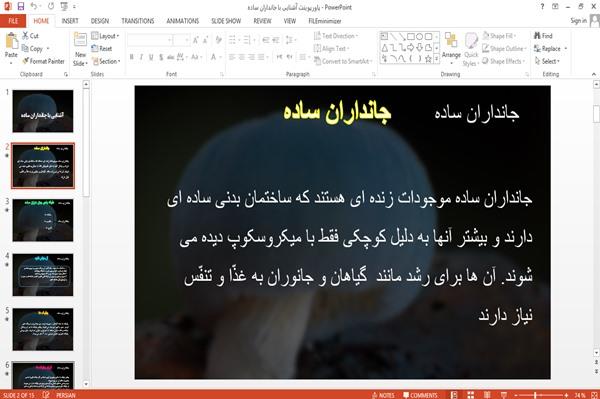Click the Redo icon in the title bar
The image size is (600, 399).
51,7
